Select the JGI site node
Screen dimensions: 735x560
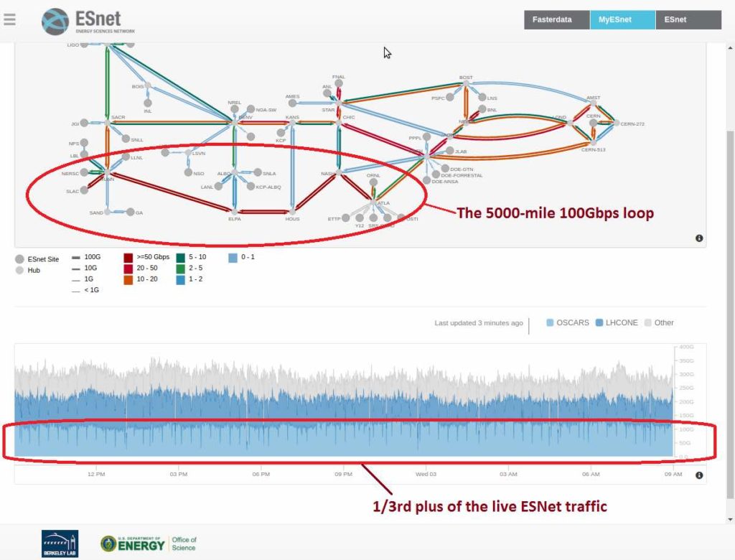pyautogui.click(x=84, y=123)
